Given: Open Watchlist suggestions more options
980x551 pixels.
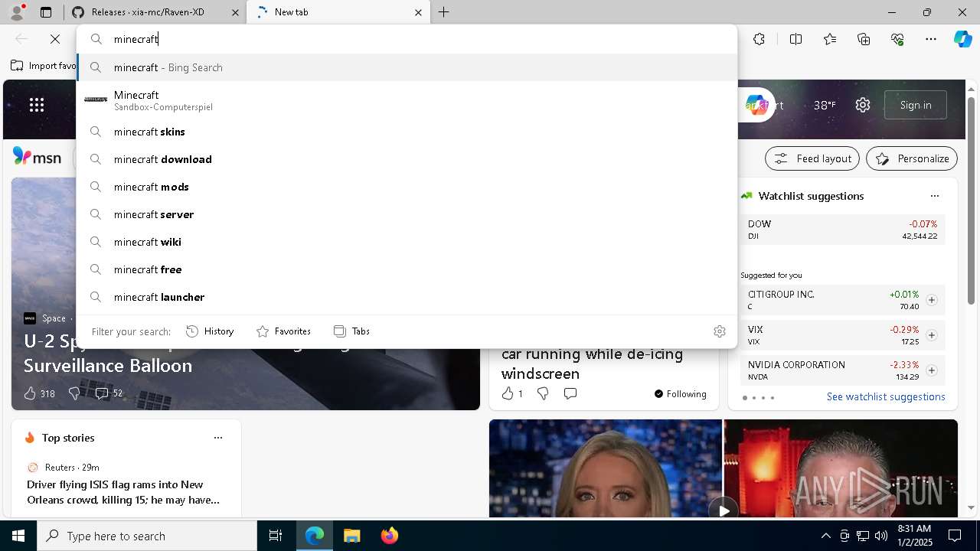Looking at the screenshot, I should (935, 196).
